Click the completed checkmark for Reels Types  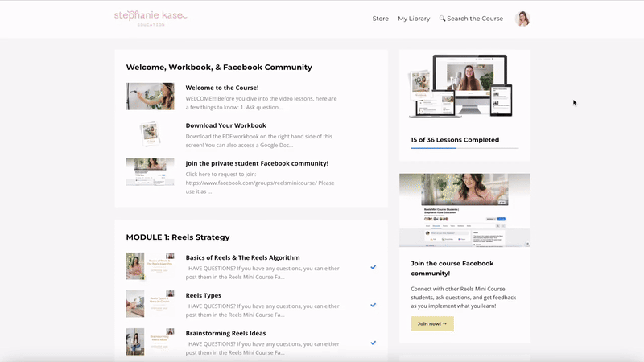[373, 305]
